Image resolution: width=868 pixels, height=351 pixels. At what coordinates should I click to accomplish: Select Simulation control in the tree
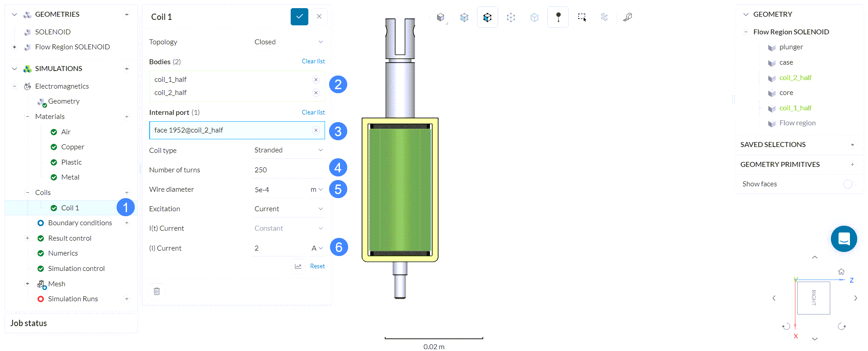tap(76, 269)
